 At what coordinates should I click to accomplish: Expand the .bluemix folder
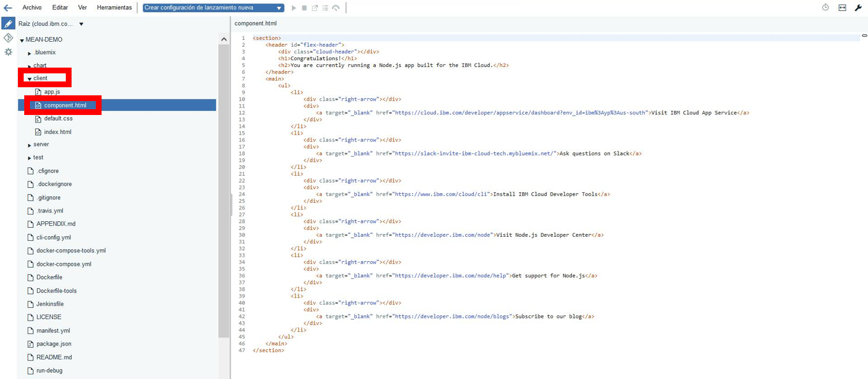[29, 52]
